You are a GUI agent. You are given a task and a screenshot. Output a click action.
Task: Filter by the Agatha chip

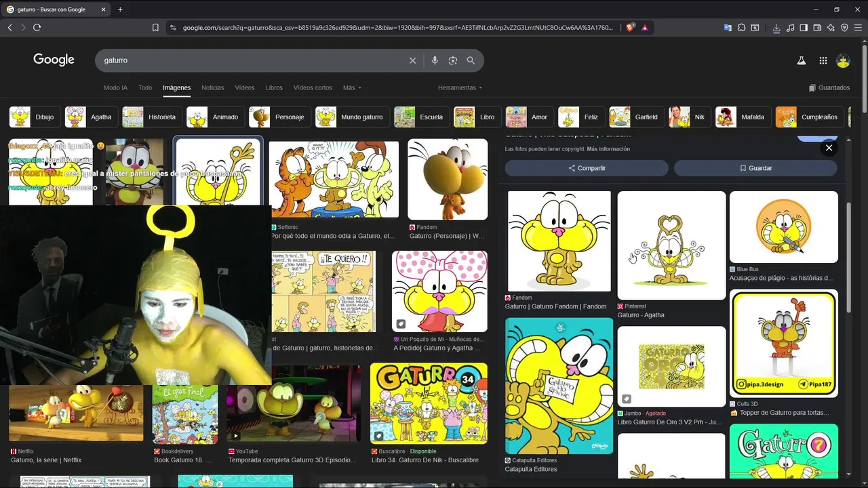[91, 117]
